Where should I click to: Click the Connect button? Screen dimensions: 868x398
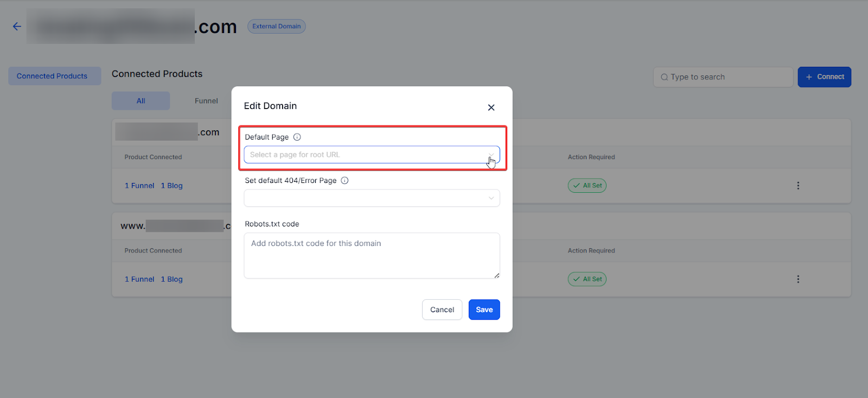pos(824,77)
